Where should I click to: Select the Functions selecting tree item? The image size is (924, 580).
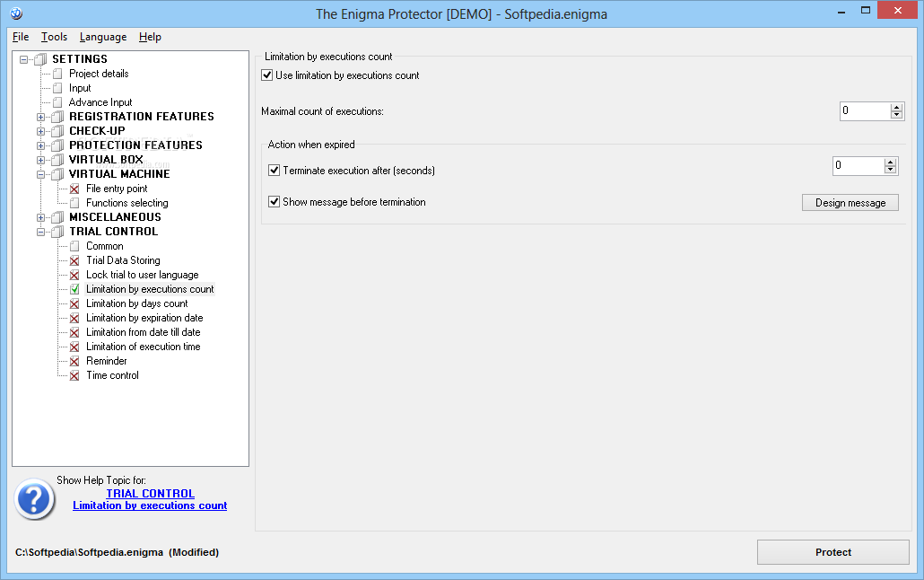pos(126,202)
